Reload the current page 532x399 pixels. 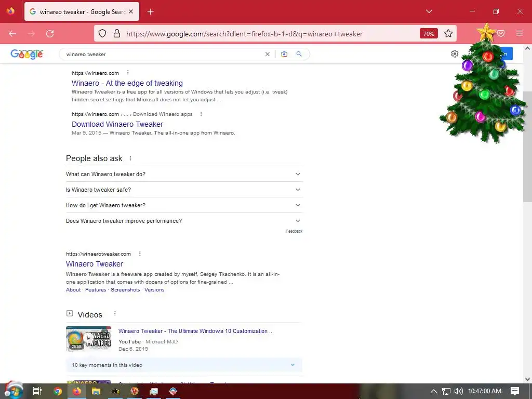(x=50, y=34)
